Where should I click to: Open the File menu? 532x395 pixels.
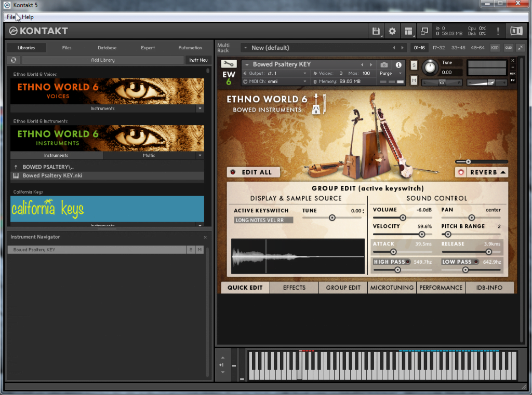(10, 17)
